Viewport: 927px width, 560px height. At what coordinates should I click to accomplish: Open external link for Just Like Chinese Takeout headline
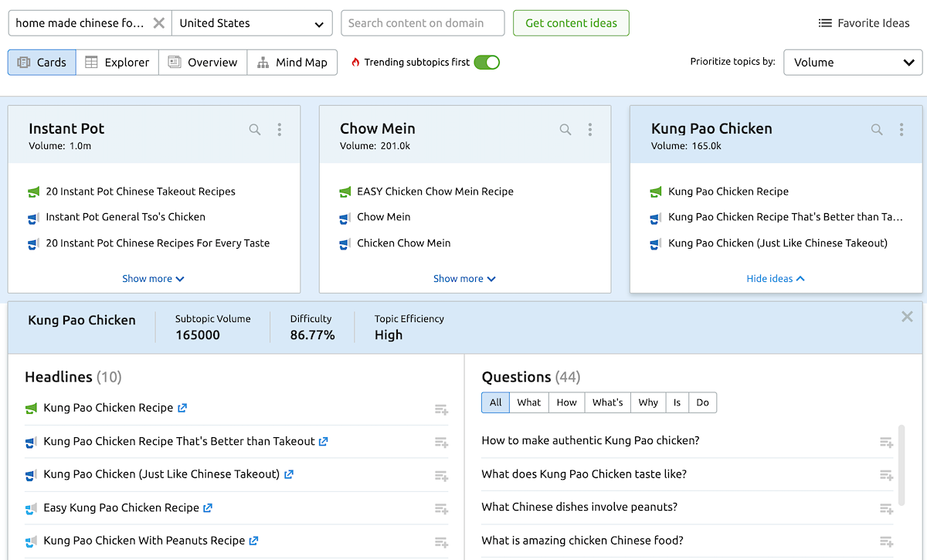click(x=288, y=474)
